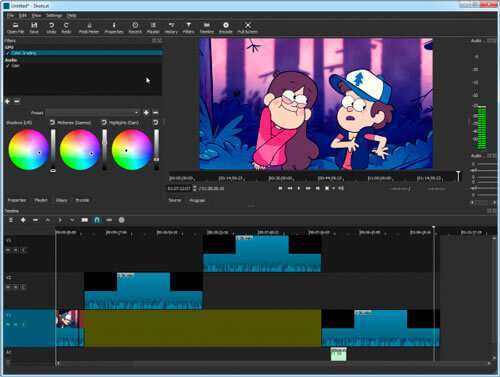Select the clip on track V3
Viewport: 500px width, 377px height.
tap(262, 254)
